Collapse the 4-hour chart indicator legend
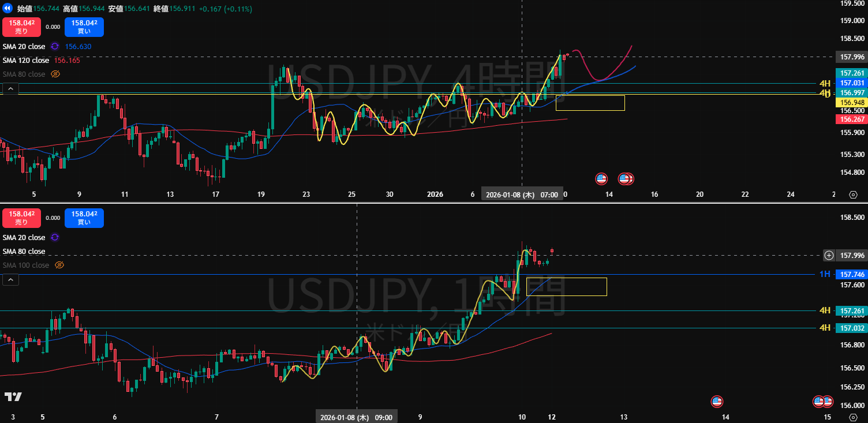Screen dimensions: 868x423 pyautogui.click(x=10, y=89)
